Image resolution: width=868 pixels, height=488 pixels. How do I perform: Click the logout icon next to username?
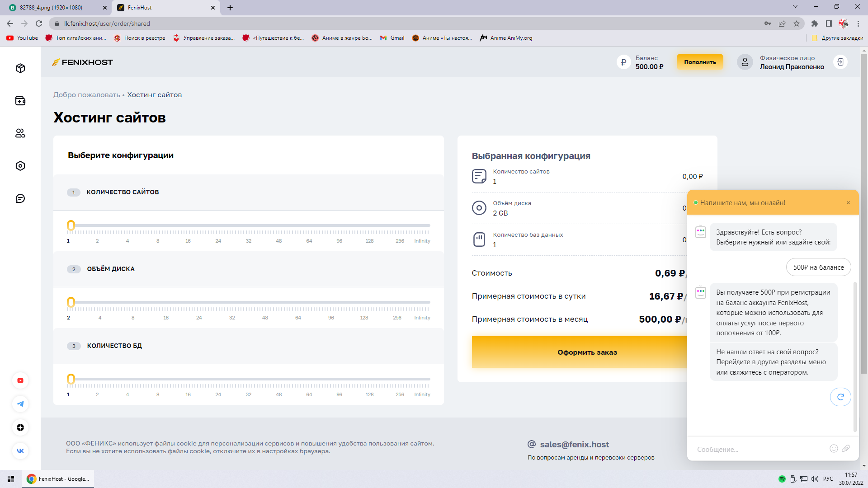(840, 62)
